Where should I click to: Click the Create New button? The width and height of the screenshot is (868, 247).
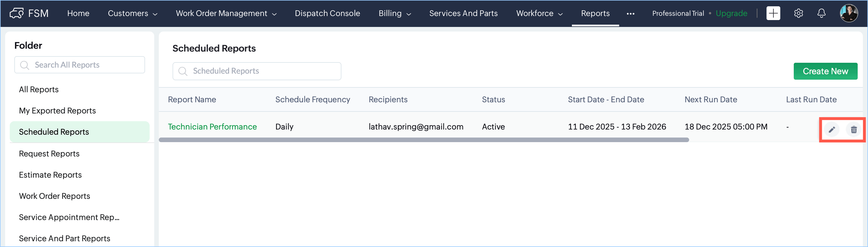pos(825,71)
